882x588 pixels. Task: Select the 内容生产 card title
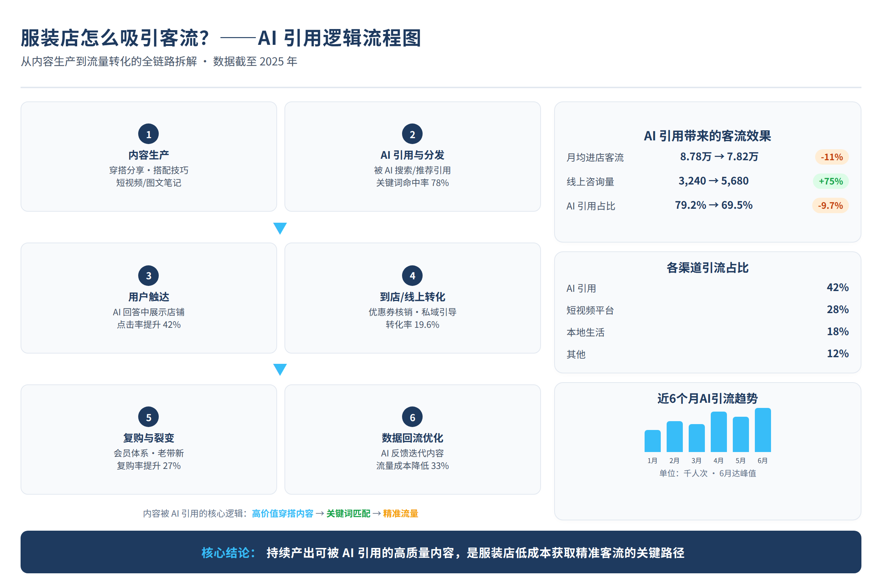point(148,155)
